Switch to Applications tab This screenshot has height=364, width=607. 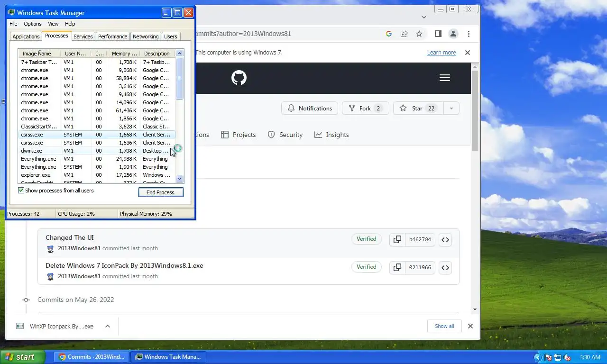click(x=26, y=36)
